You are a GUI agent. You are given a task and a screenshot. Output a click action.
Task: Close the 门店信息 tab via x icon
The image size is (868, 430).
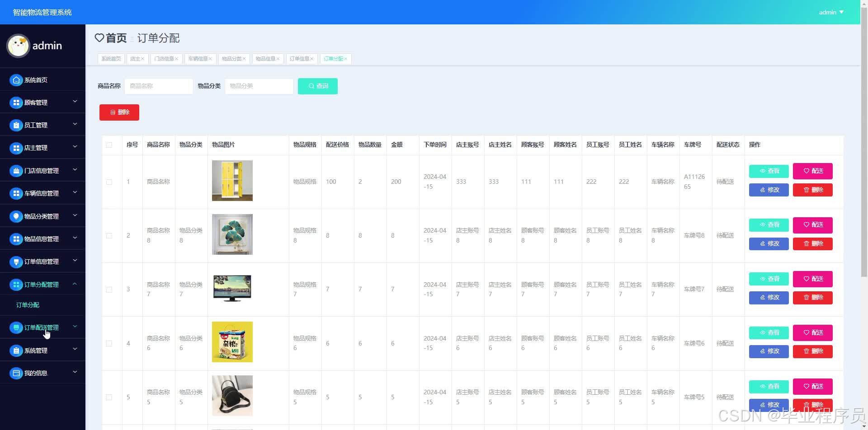[x=176, y=59]
